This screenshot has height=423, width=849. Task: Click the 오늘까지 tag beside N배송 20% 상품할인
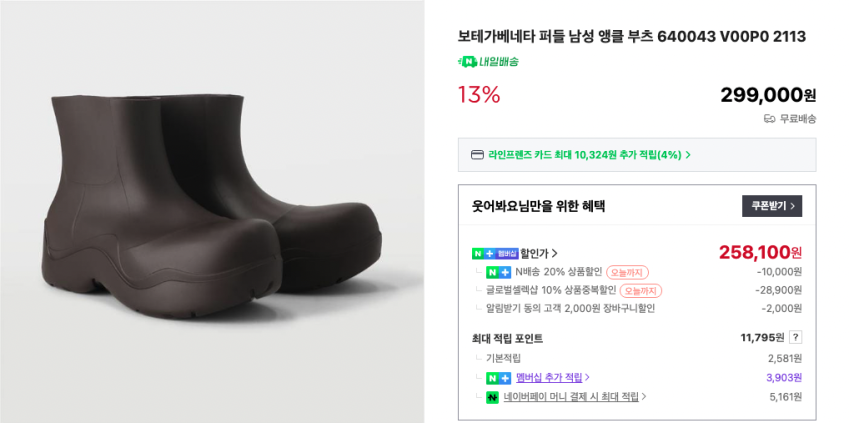(627, 272)
